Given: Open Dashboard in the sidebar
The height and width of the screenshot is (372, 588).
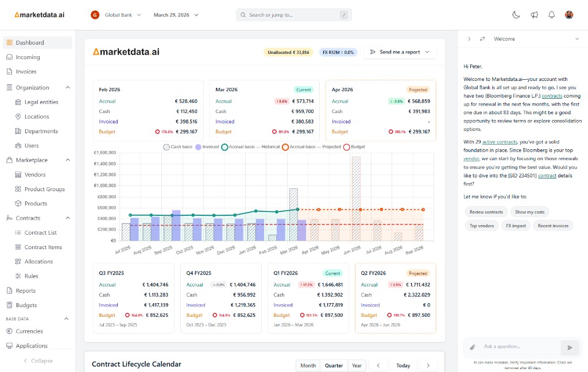Looking at the screenshot, I should 37,42.
